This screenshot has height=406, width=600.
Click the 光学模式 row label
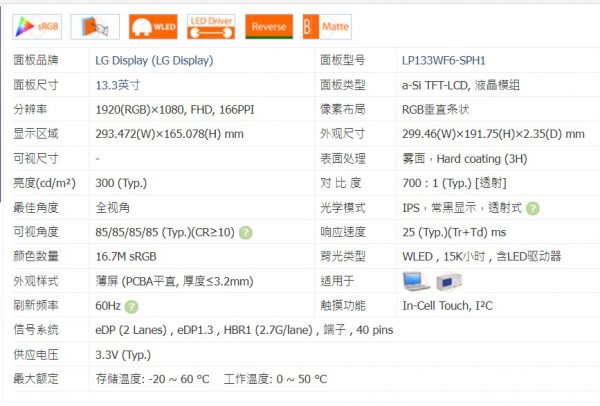coord(343,207)
